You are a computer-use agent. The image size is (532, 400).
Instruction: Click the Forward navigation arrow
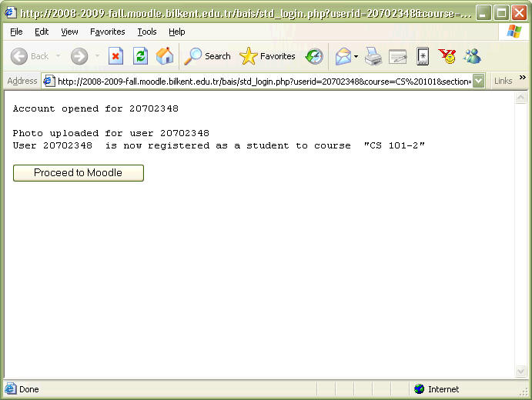click(x=79, y=56)
